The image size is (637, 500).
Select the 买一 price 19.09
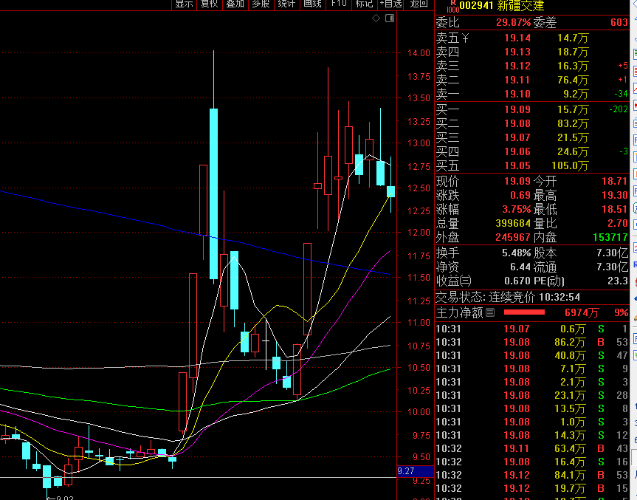(517, 109)
